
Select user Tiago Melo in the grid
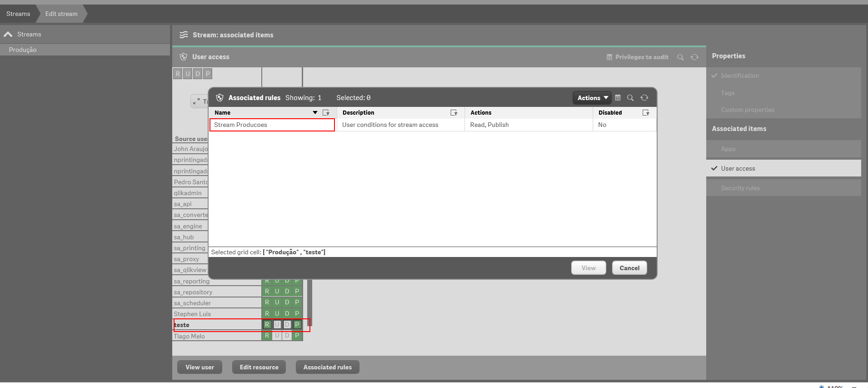point(217,336)
